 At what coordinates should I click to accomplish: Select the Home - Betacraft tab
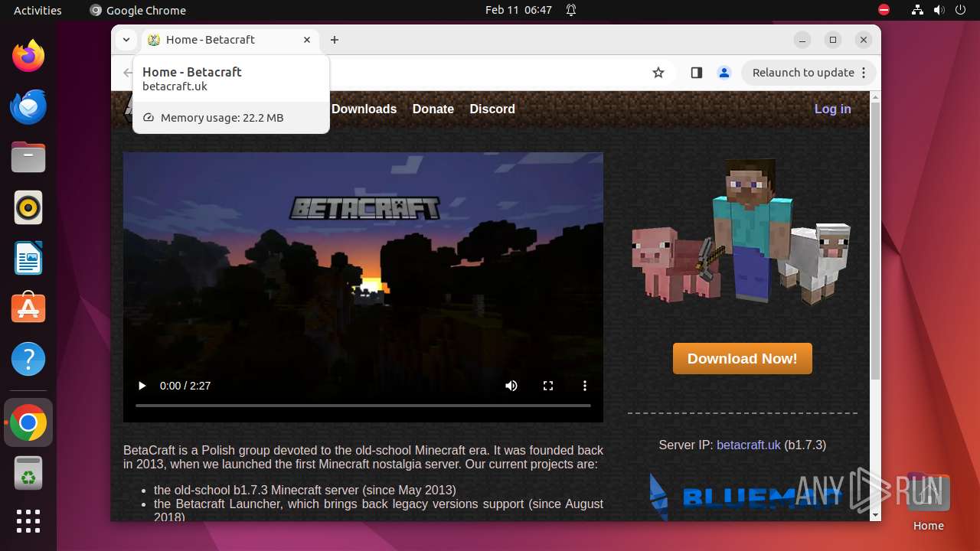(x=230, y=40)
